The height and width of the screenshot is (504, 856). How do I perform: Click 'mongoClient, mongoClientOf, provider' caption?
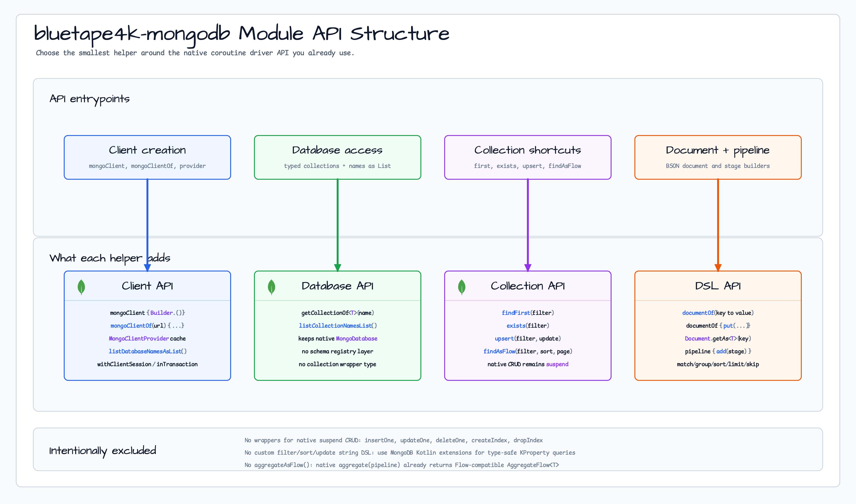click(x=147, y=166)
